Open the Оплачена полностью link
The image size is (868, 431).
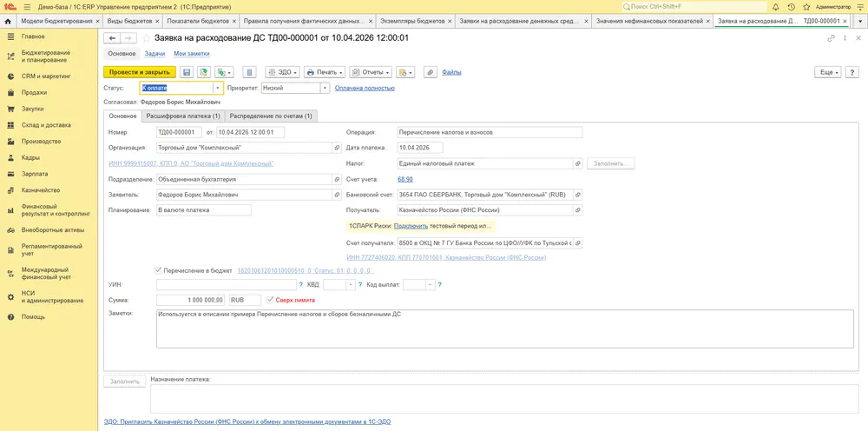365,88
